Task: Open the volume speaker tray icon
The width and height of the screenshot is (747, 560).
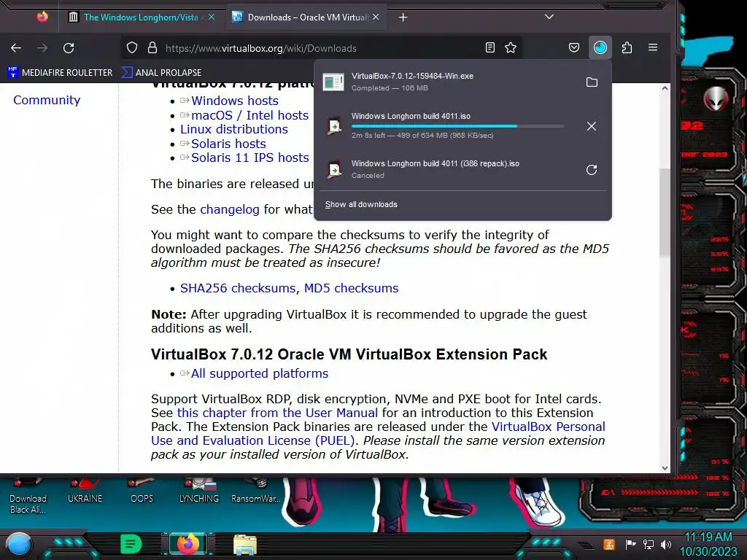Action: pyautogui.click(x=665, y=544)
